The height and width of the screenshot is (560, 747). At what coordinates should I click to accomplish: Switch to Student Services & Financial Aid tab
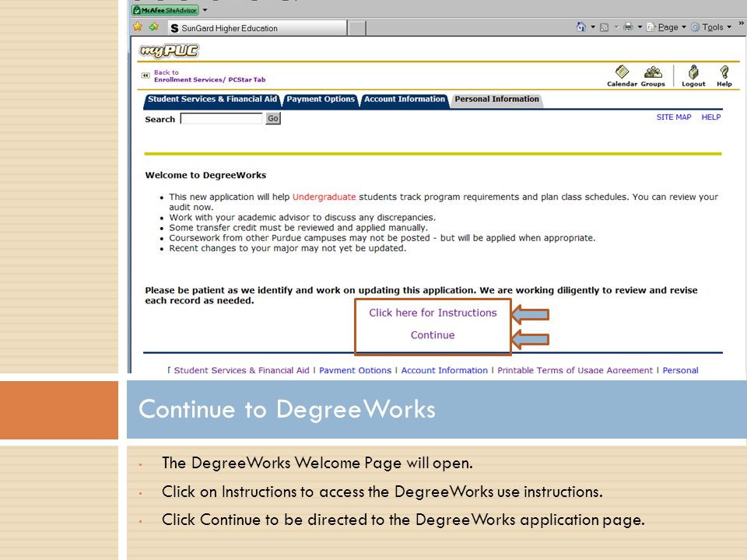click(x=212, y=100)
